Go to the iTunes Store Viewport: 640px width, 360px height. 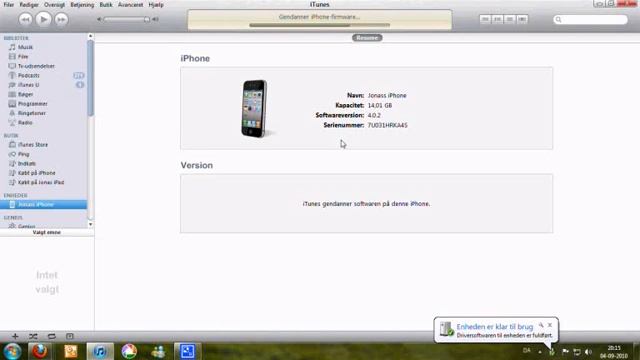tap(33, 144)
